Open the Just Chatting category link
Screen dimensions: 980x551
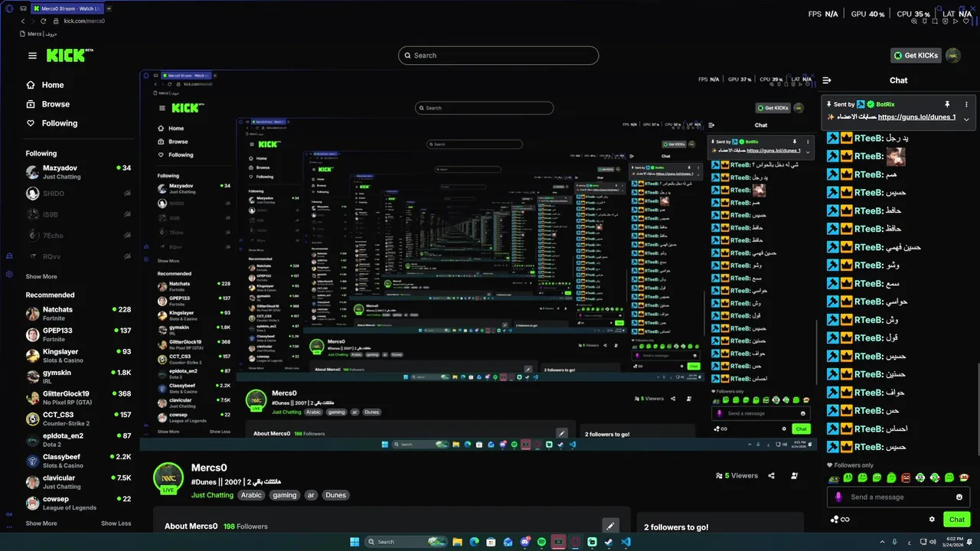[x=212, y=495]
